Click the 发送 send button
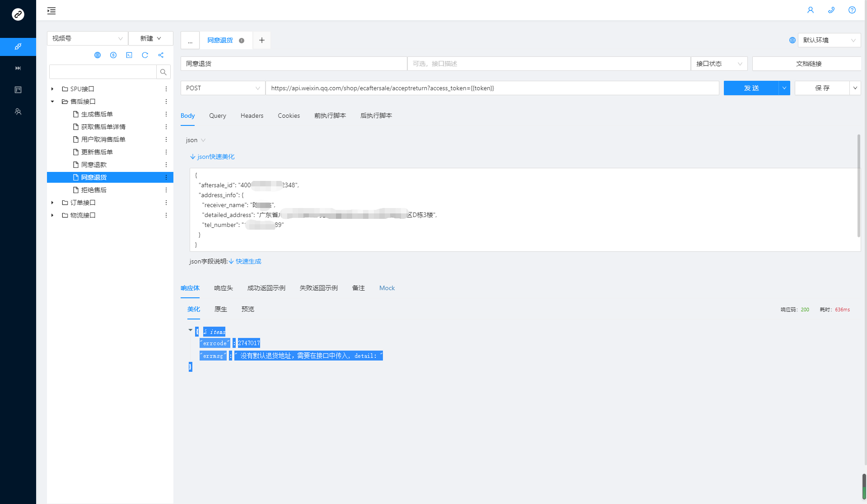 pyautogui.click(x=751, y=88)
